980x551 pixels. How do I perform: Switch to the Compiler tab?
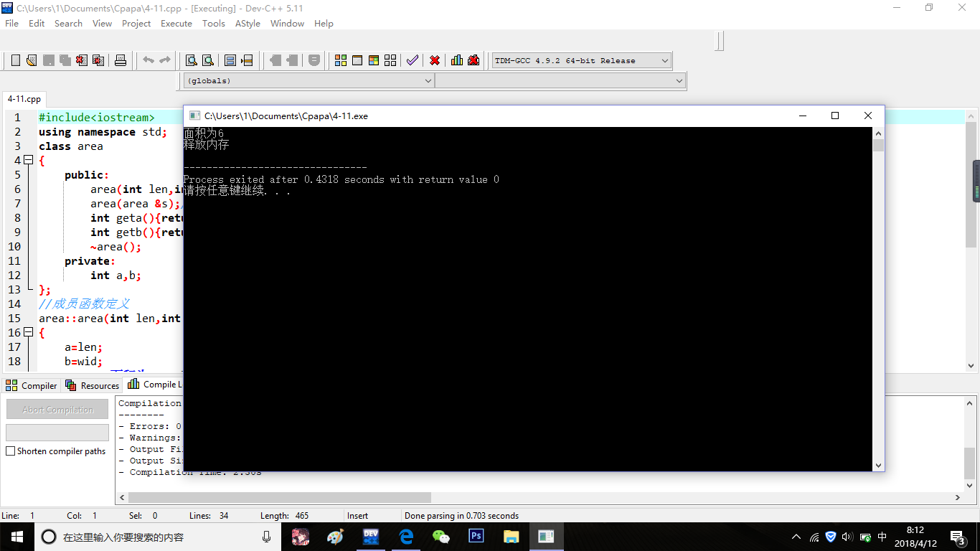(32, 385)
